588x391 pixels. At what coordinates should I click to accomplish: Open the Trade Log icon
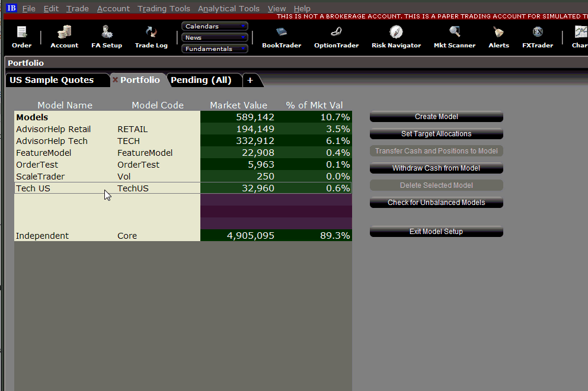click(x=151, y=37)
